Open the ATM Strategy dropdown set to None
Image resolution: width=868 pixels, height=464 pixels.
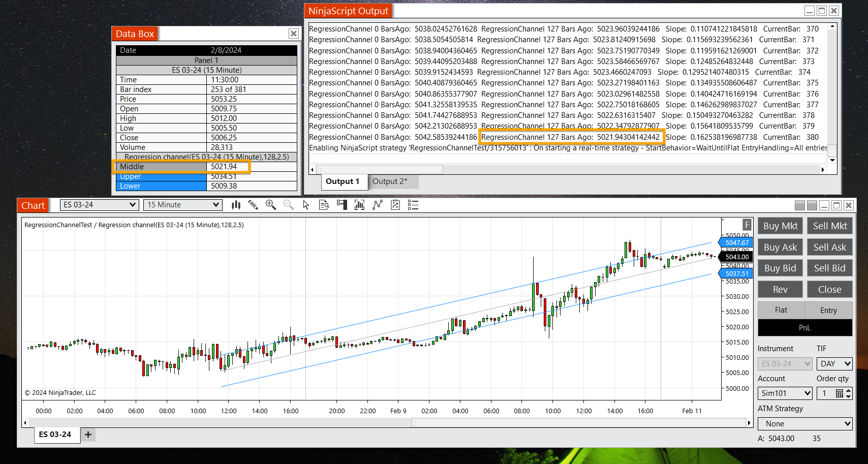pyautogui.click(x=805, y=424)
